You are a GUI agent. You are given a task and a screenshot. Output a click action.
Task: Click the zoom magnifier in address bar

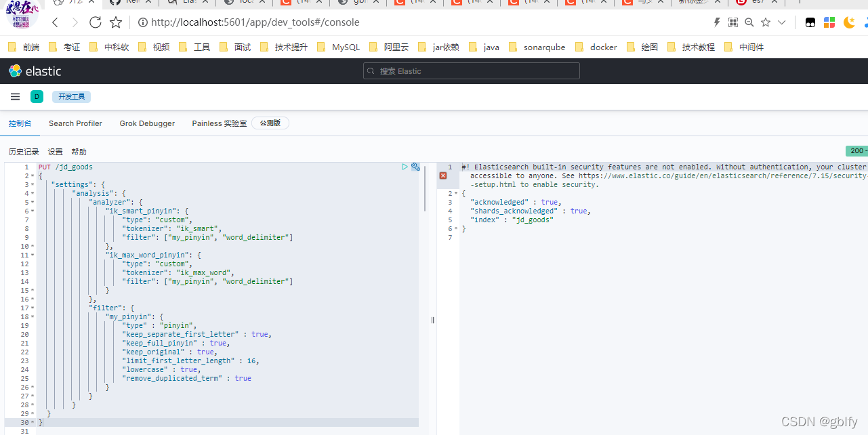(x=749, y=22)
